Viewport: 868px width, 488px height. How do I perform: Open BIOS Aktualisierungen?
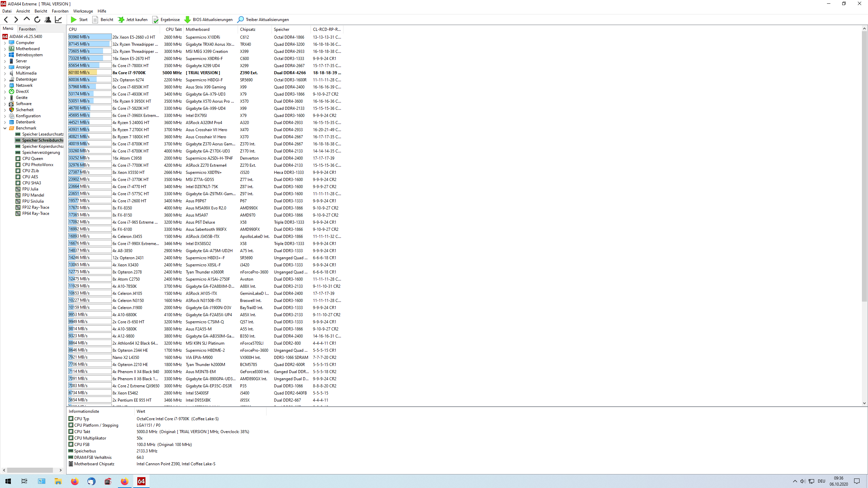pyautogui.click(x=209, y=20)
